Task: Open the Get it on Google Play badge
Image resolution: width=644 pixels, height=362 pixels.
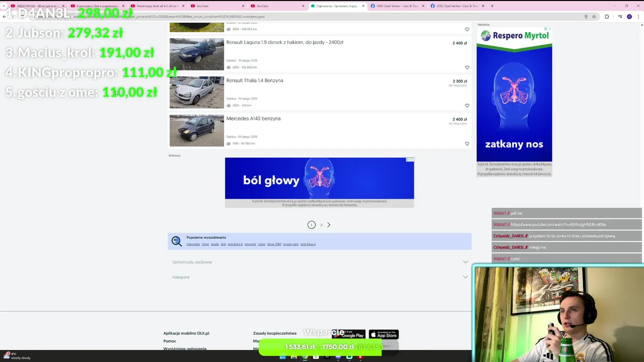Action: click(349, 334)
